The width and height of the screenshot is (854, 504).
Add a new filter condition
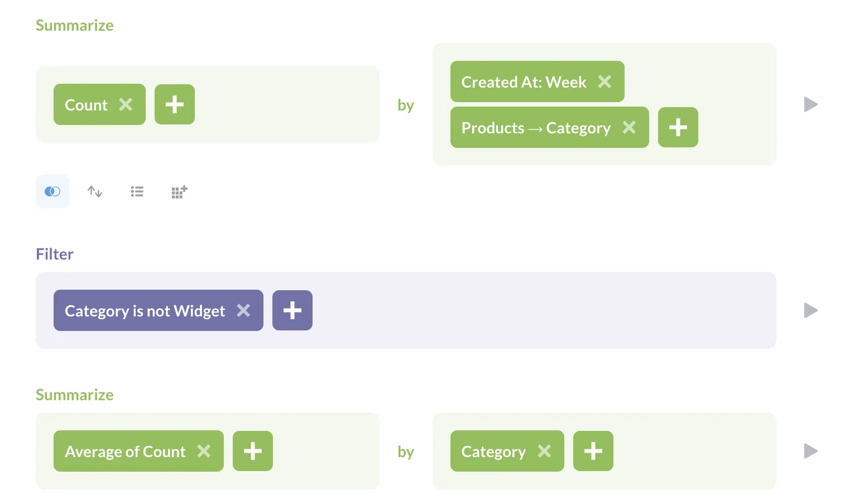(292, 310)
